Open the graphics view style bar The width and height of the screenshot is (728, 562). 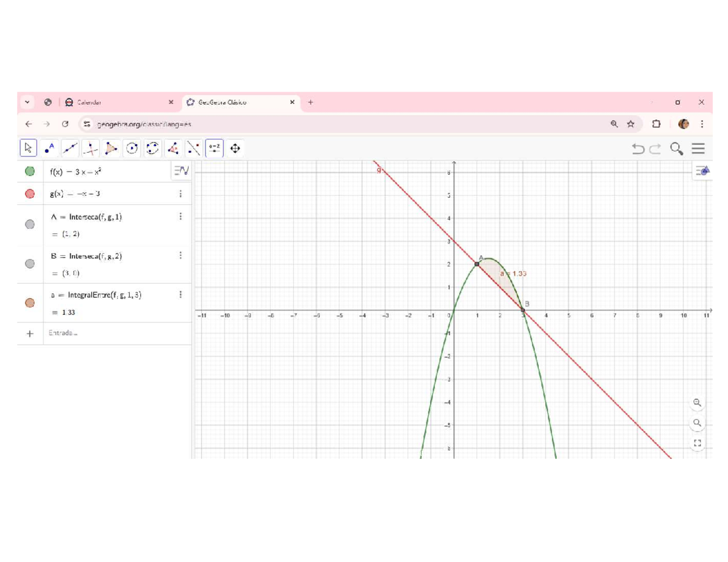[x=702, y=171]
